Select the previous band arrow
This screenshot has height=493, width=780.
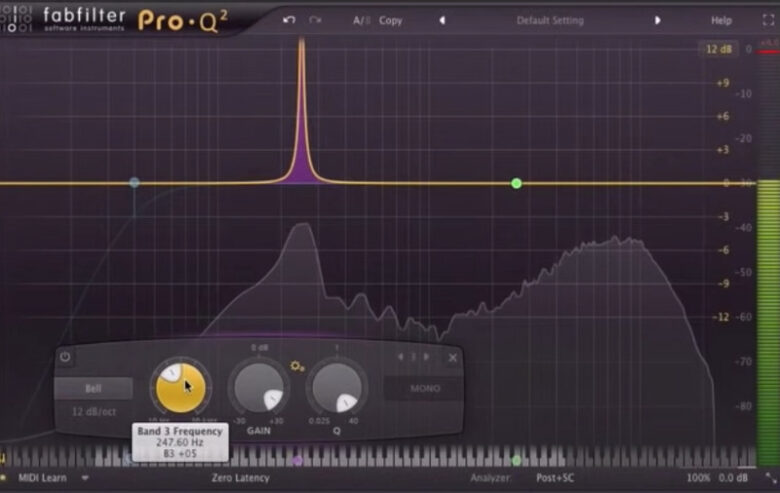400,357
